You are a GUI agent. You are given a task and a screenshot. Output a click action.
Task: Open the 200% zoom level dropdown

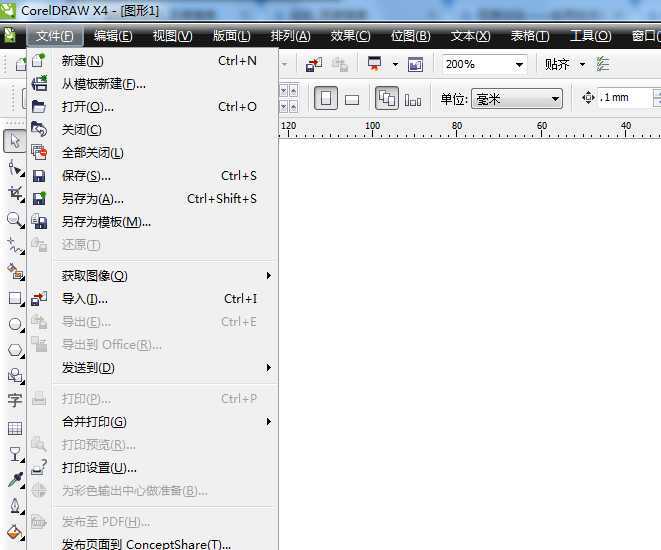519,64
